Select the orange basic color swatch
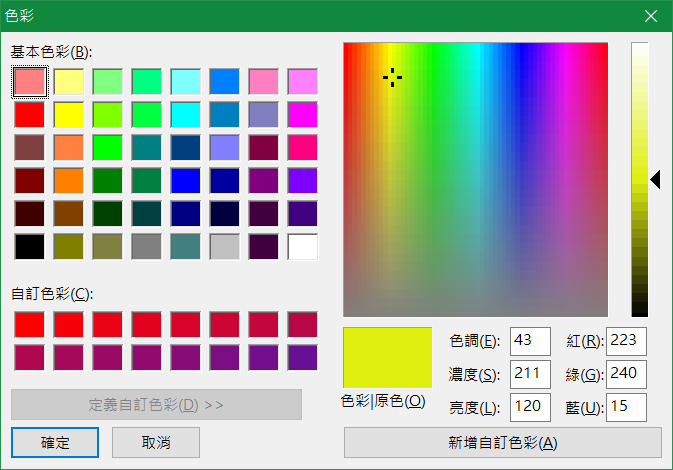 point(69,181)
